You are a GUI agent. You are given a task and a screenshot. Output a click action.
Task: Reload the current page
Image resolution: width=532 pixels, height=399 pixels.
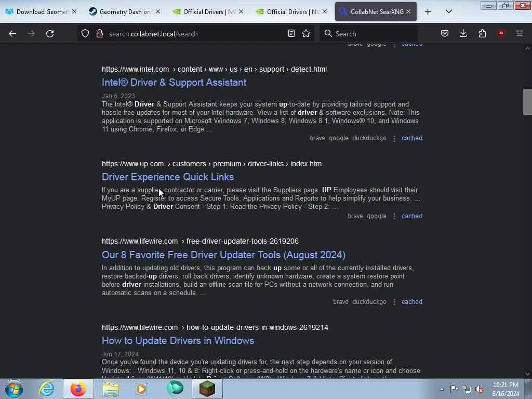[50, 34]
